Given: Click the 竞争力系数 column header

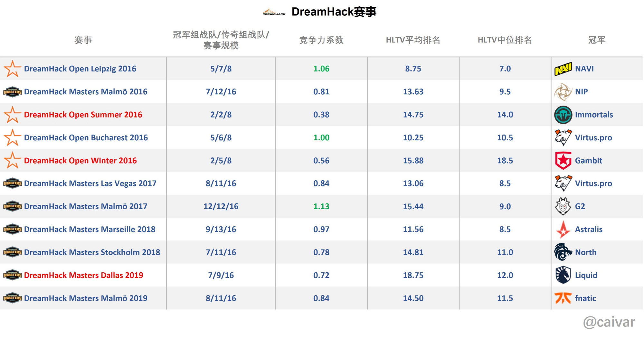Looking at the screenshot, I should click(321, 40).
